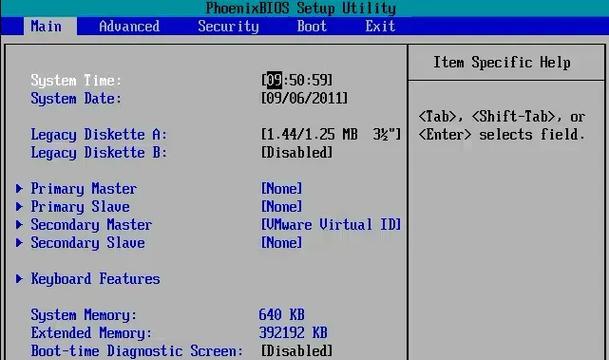
Task: Expand the Primary Master arrow
Action: point(19,189)
